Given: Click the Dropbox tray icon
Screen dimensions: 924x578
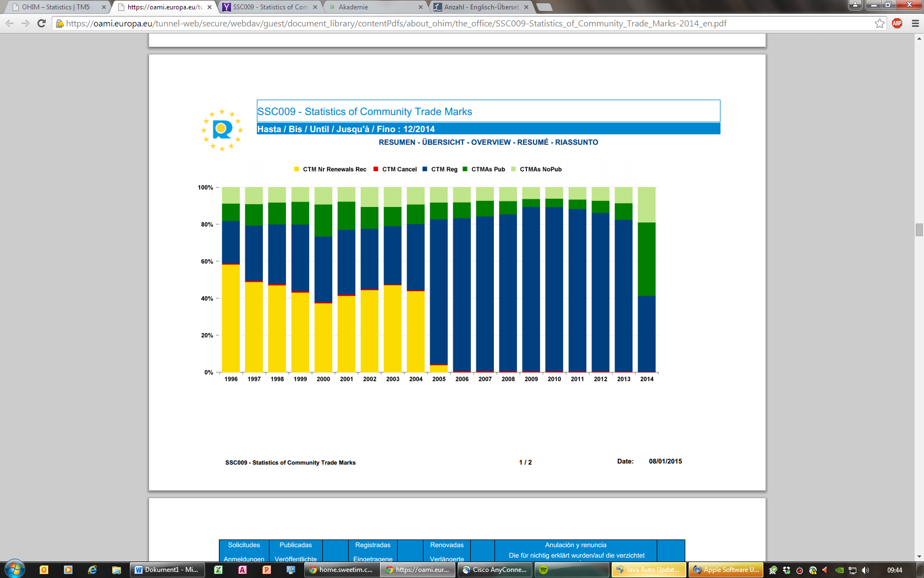Looking at the screenshot, I should (x=787, y=570).
